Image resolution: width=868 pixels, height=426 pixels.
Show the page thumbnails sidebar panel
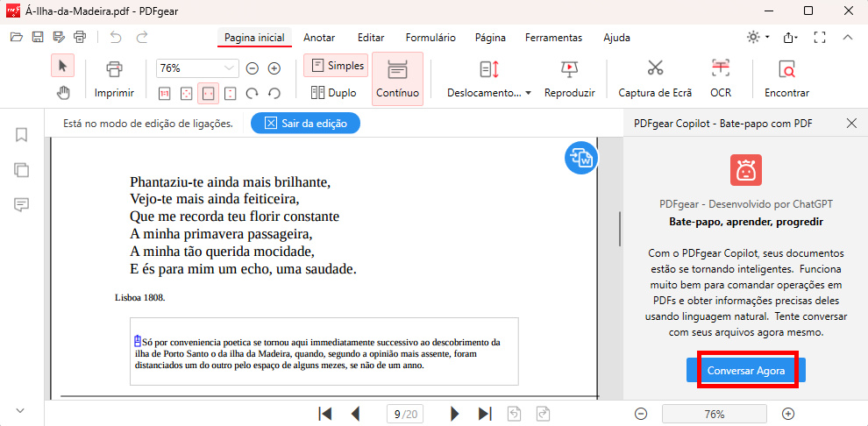(21, 170)
